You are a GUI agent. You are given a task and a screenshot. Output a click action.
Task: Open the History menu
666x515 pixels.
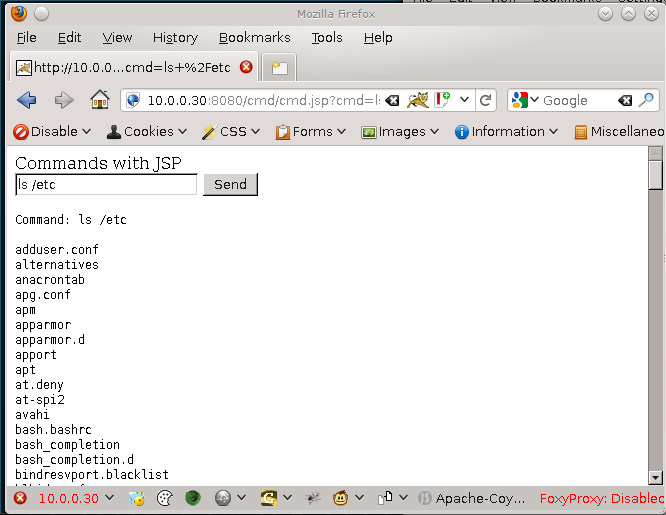[175, 37]
